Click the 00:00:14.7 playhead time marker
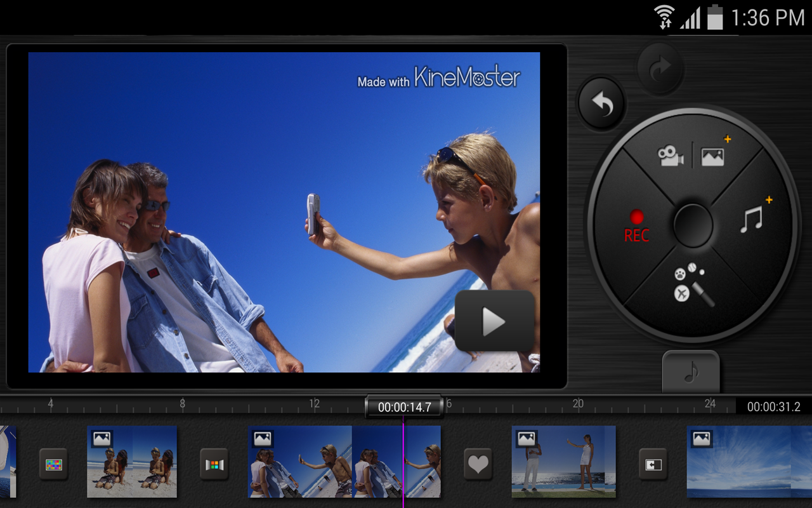This screenshot has height=508, width=812. click(x=404, y=407)
